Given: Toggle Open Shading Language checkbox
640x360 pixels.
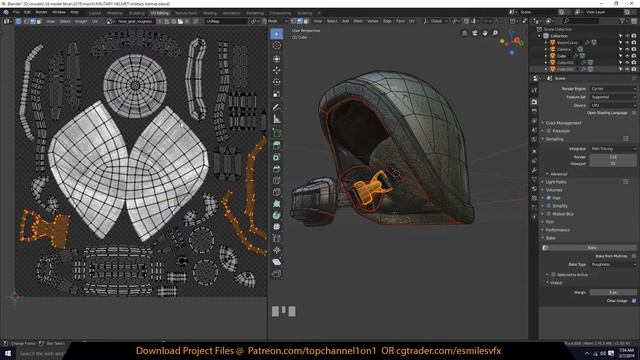Looking at the screenshot, I should click(634, 113).
